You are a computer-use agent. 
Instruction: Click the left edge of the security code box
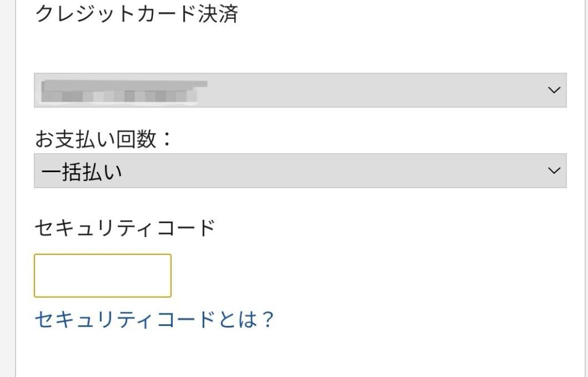38,275
